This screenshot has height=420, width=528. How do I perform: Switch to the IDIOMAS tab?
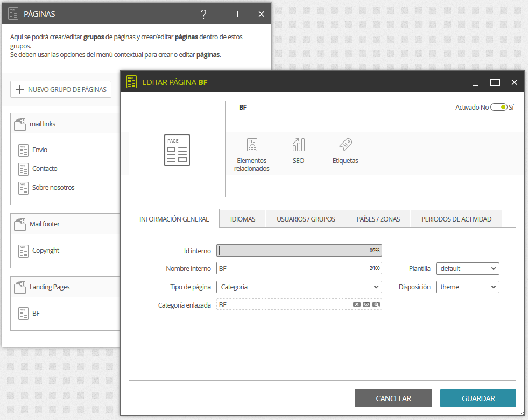coord(243,219)
